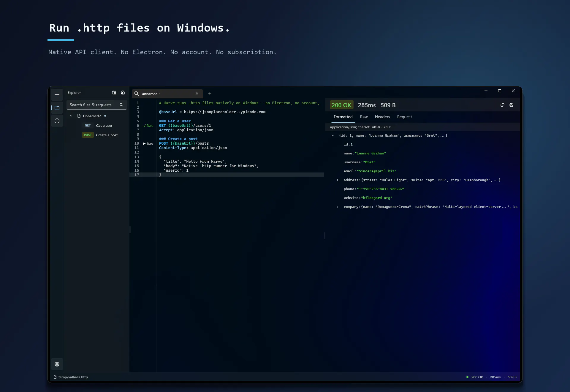Image resolution: width=570 pixels, height=392 pixels.
Task: Open the Headers response tab
Action: click(x=382, y=117)
